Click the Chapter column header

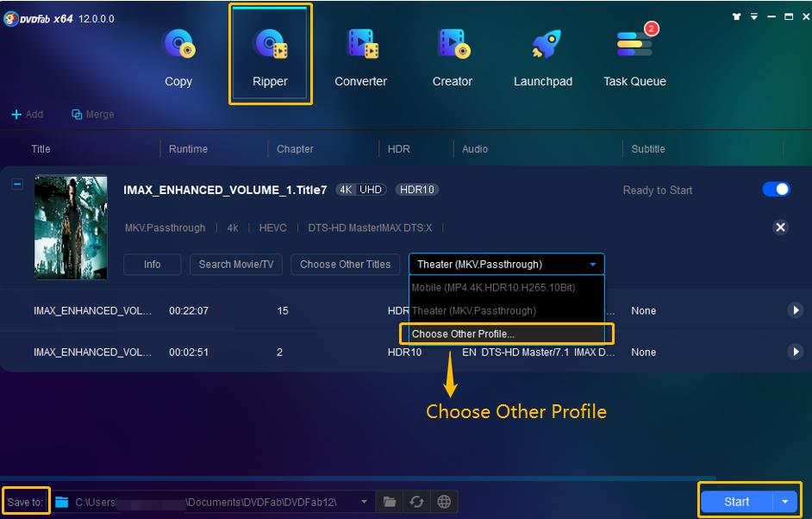295,149
